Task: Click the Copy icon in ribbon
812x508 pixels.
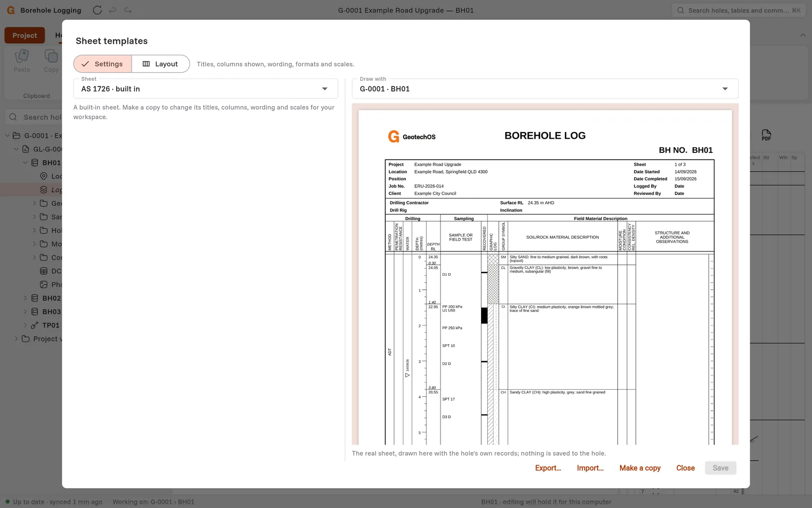Action: pos(51,55)
